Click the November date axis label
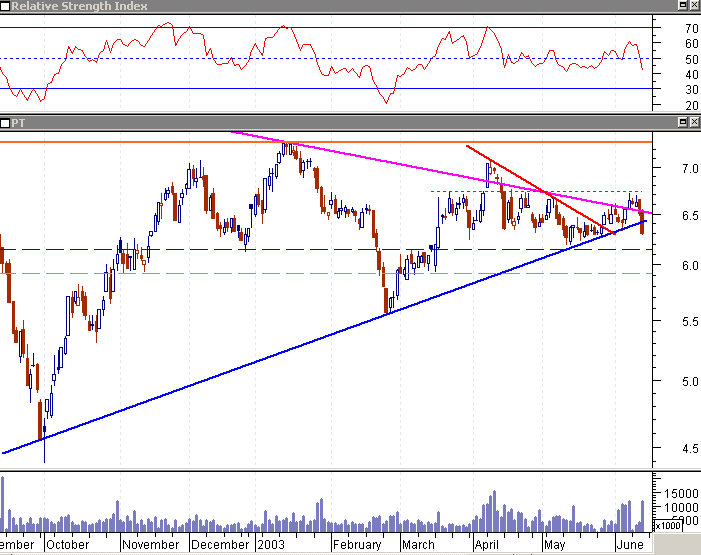This screenshot has height=555, width=701. [x=150, y=545]
